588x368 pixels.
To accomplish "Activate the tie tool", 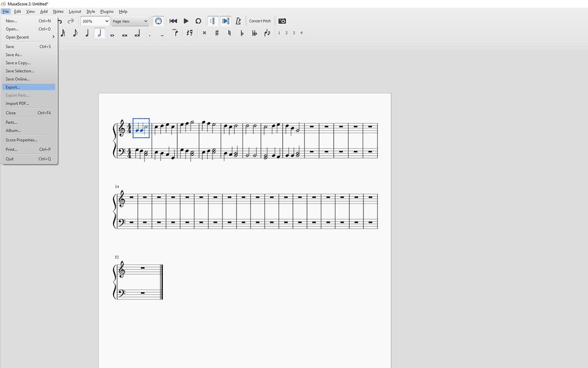I will 174,33.
